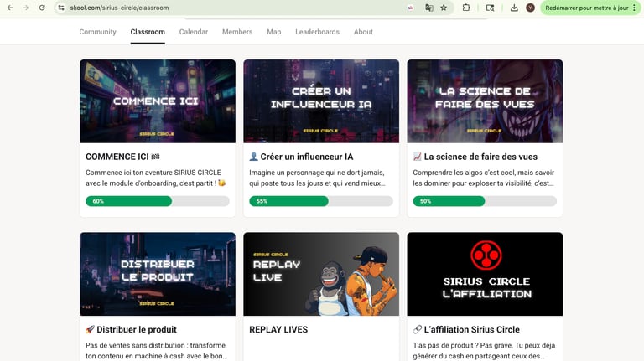Click the link icon beside L'affiliation Sirius Circle
Screen dimensions: 644x361
[x=418, y=329]
